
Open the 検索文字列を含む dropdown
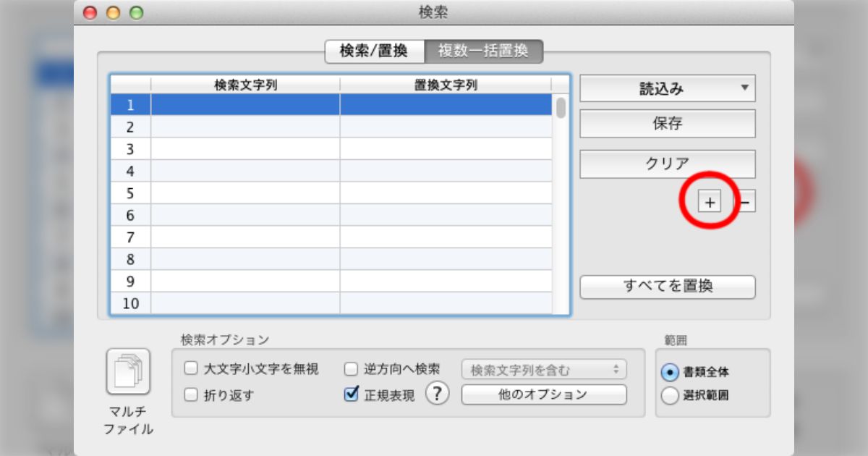click(545, 370)
